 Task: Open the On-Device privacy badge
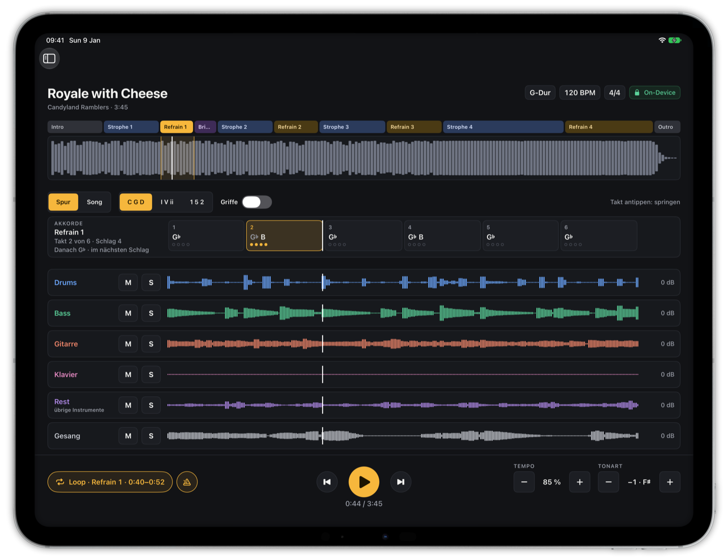pyautogui.click(x=655, y=92)
